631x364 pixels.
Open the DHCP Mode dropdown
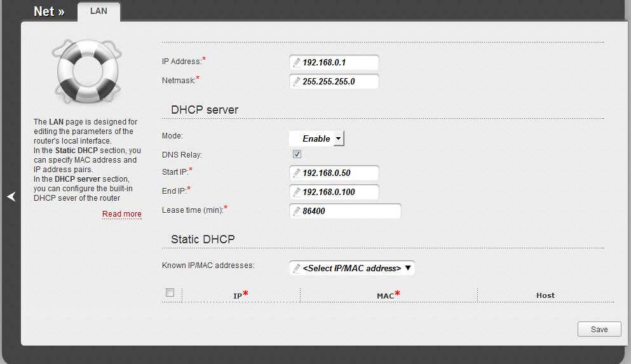(x=316, y=138)
